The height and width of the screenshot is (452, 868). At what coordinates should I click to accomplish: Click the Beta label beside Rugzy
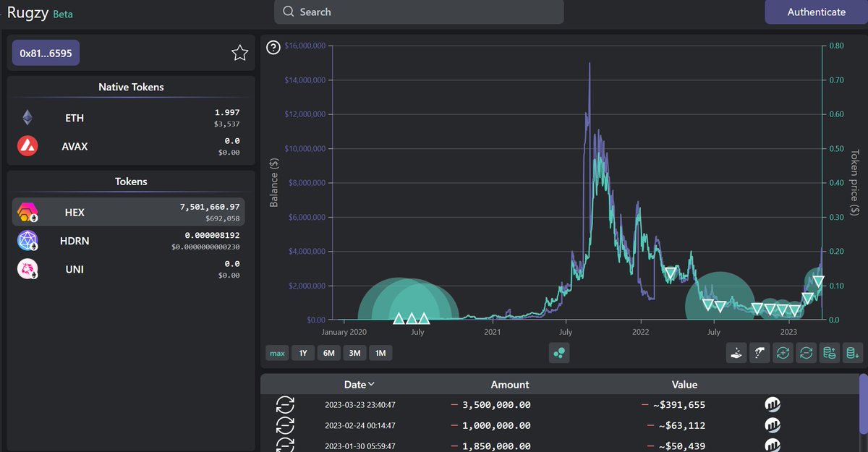(63, 14)
